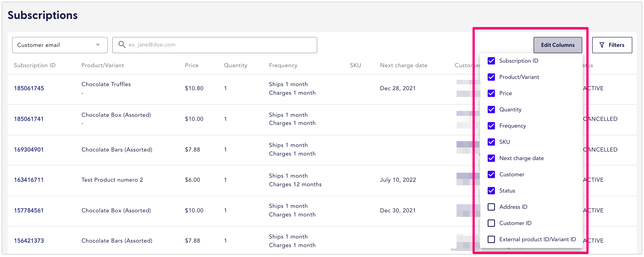Open subscription 185061745
The image size is (644, 257).
(29, 88)
